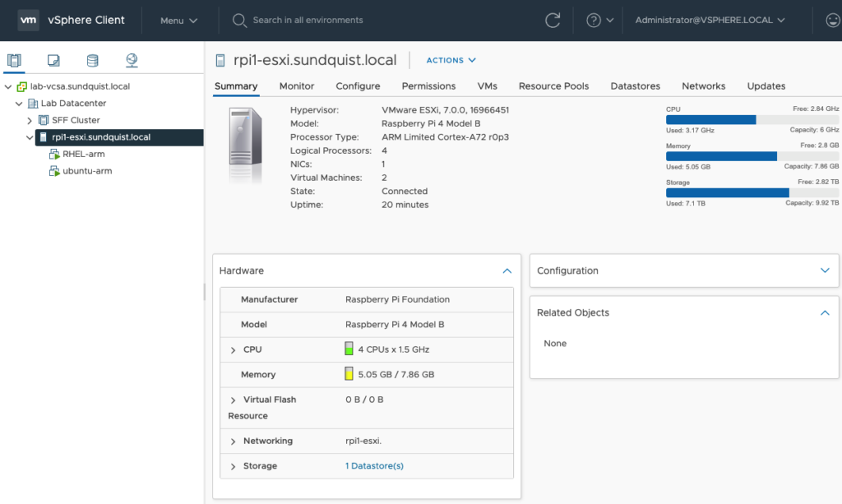Screen dimensions: 842x504
Task: Expand the Networking hardware row
Action: click(x=233, y=442)
